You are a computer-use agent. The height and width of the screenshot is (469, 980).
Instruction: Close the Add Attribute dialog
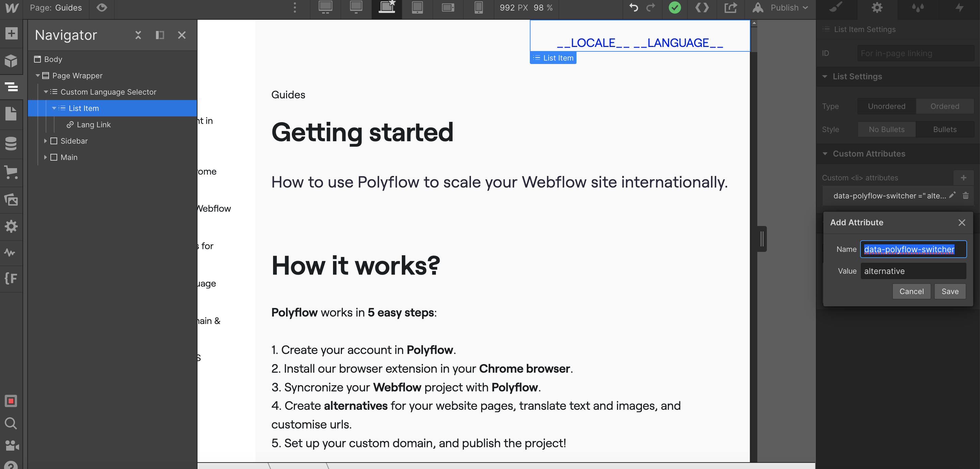tap(962, 223)
